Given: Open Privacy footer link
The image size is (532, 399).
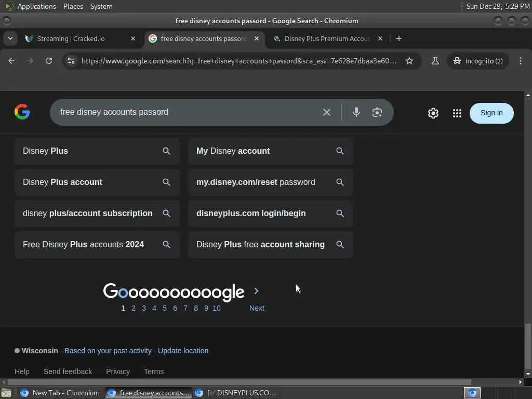Looking at the screenshot, I should click(118, 371).
